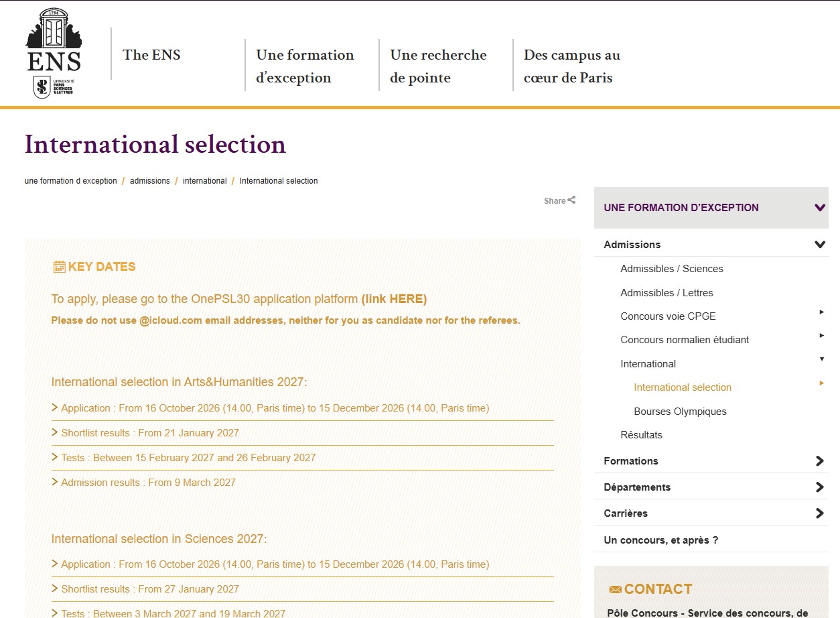Click 'International selection in Sciences 2027:' heading
The width and height of the screenshot is (840, 618).
[159, 539]
